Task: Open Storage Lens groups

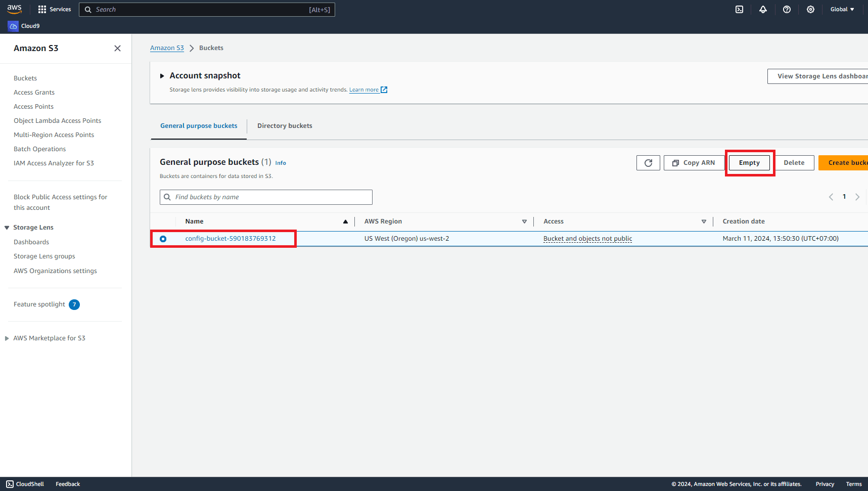Action: coord(44,256)
